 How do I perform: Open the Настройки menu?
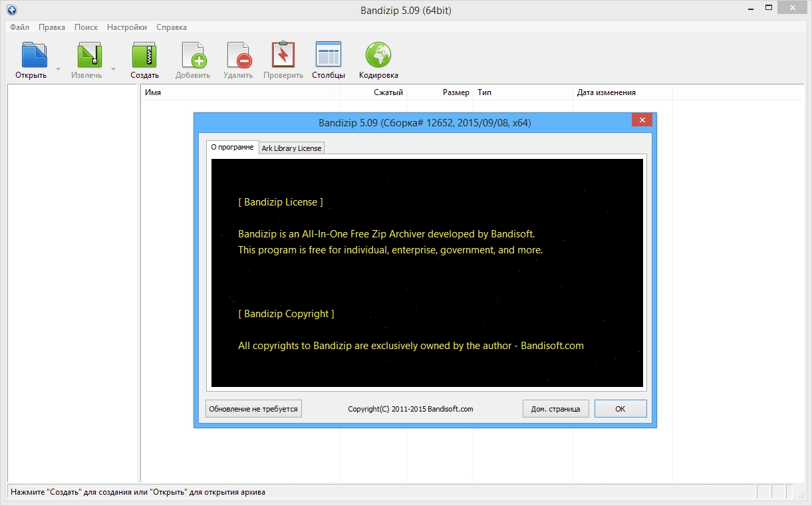point(127,27)
